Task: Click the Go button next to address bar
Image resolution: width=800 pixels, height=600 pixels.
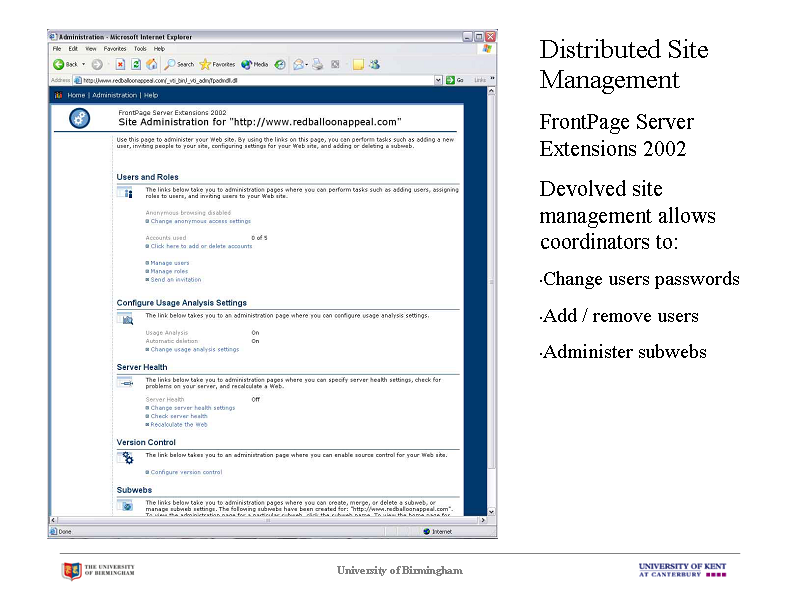Action: (x=455, y=80)
